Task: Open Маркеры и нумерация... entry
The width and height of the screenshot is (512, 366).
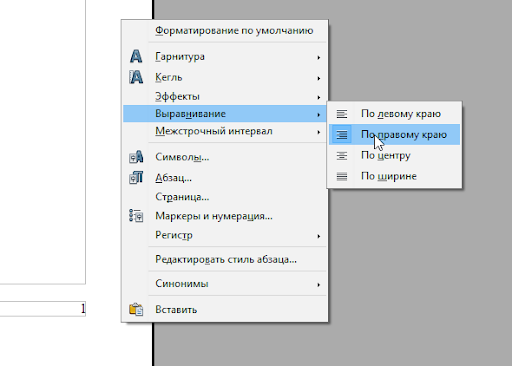Action: [225, 216]
